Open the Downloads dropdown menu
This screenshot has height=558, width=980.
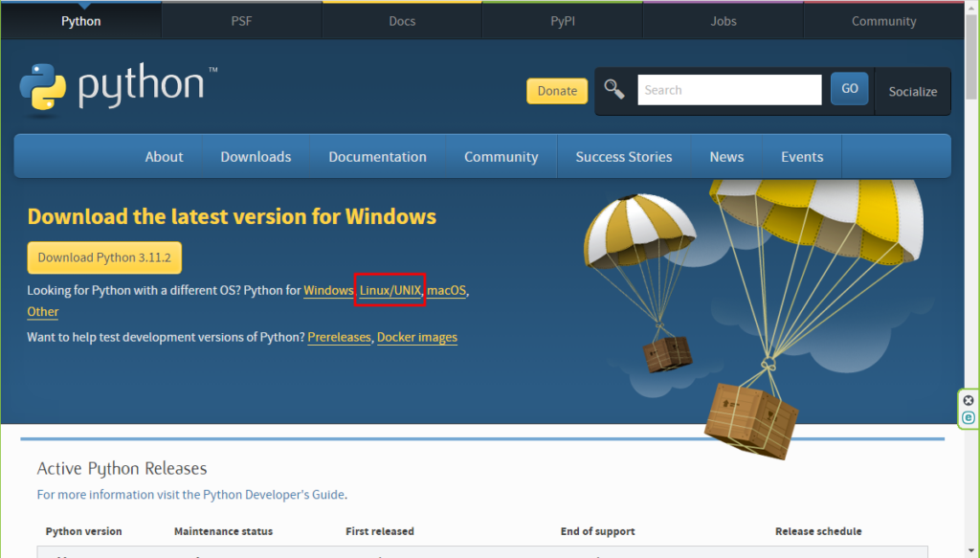point(256,156)
